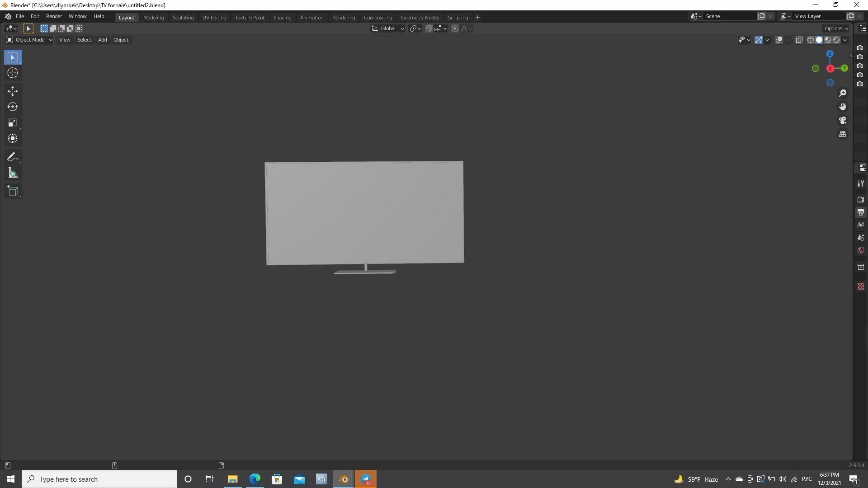Viewport: 868px width, 488px height.
Task: Select the Select Box tool
Action: click(x=13, y=57)
